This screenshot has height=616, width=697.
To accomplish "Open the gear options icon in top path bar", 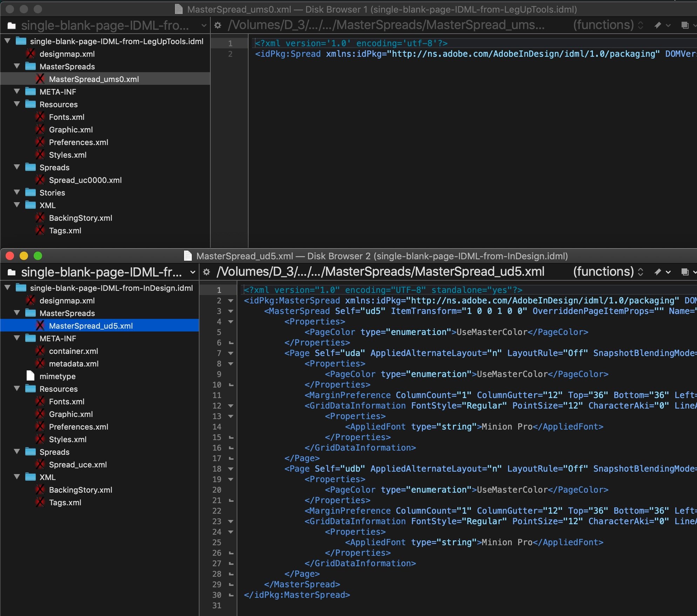I will click(x=217, y=25).
